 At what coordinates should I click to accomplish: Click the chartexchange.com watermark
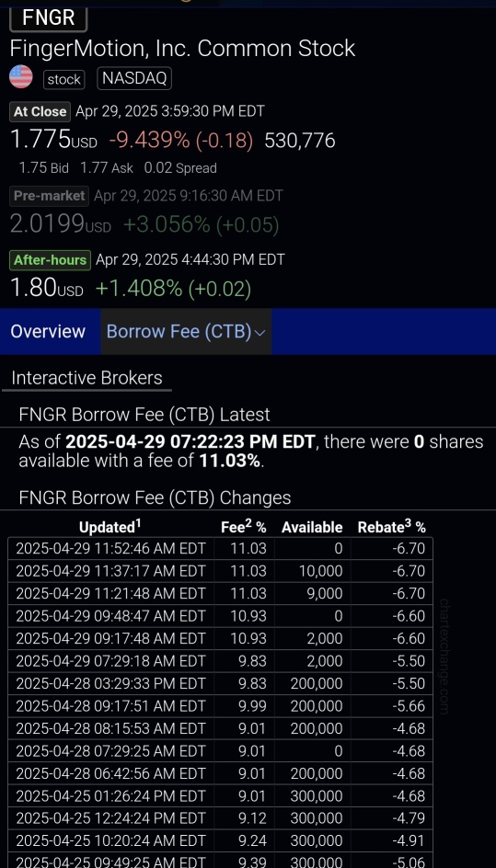(x=444, y=656)
